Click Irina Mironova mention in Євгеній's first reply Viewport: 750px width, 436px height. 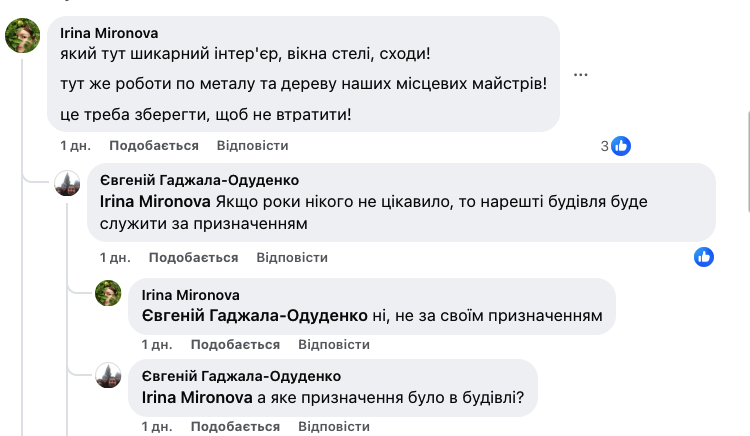[x=152, y=201]
